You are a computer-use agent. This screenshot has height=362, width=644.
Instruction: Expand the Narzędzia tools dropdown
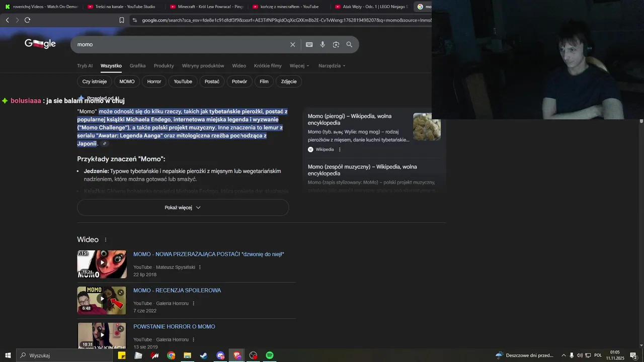pos(332,66)
